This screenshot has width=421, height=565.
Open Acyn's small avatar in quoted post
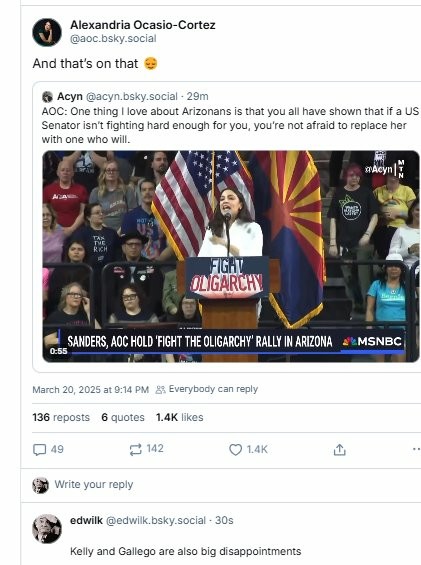[47, 97]
